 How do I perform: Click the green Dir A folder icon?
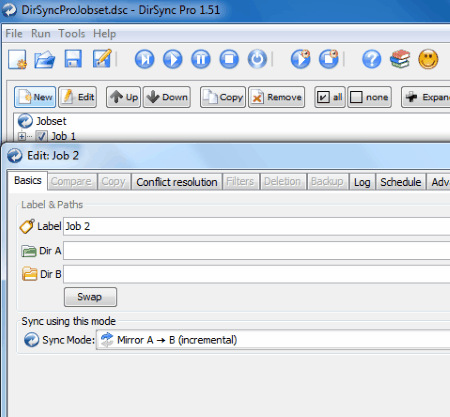(29, 251)
